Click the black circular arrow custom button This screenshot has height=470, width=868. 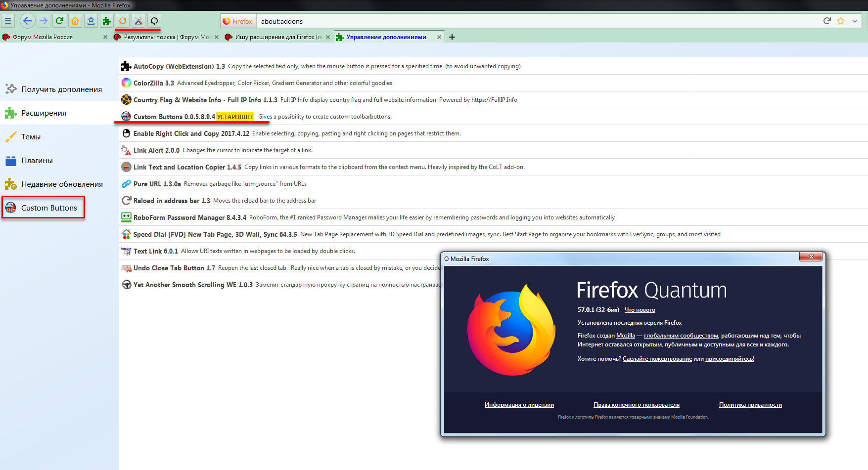(154, 21)
